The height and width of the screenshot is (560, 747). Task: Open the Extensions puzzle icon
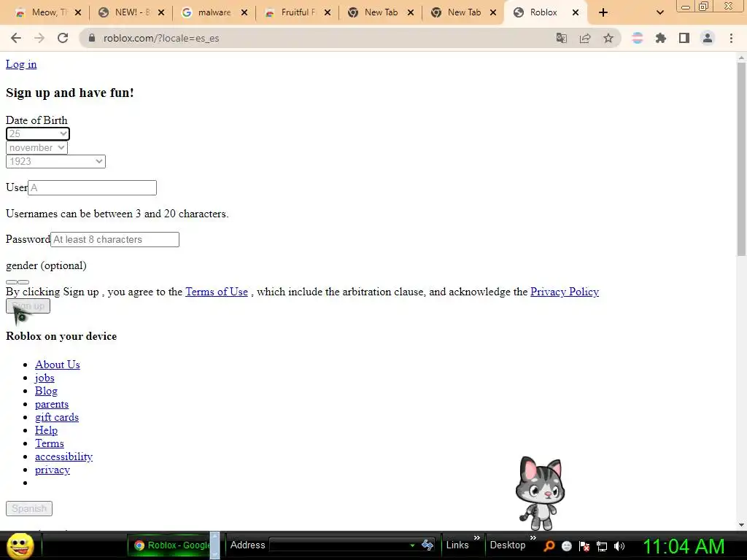tap(661, 38)
